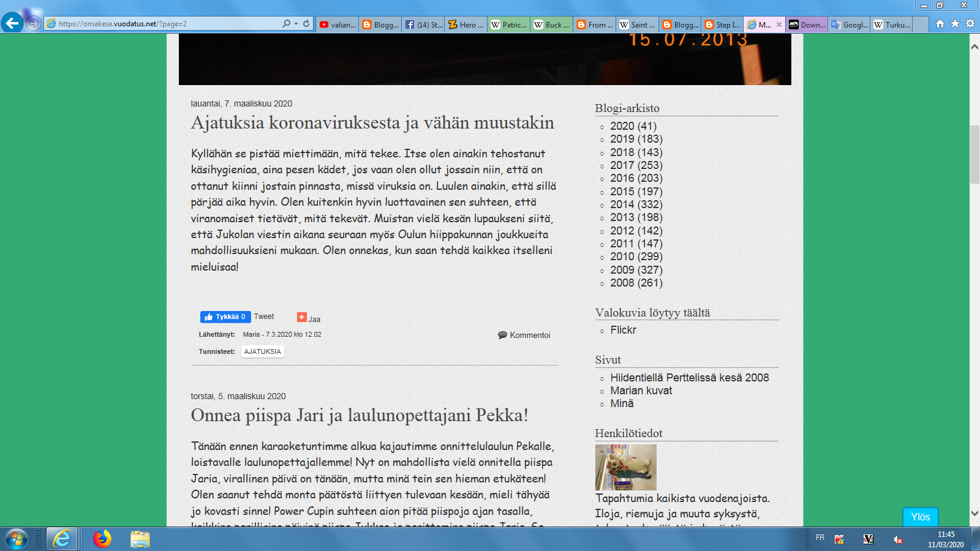Screen dimensions: 980x551
Task: Open the 2019 (183) archive
Action: tap(636, 139)
